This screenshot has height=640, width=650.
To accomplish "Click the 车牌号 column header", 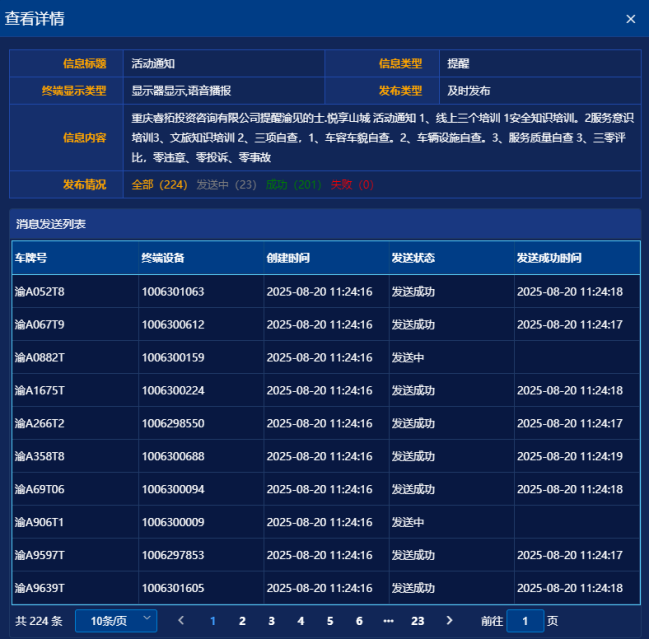I will tap(32, 258).
